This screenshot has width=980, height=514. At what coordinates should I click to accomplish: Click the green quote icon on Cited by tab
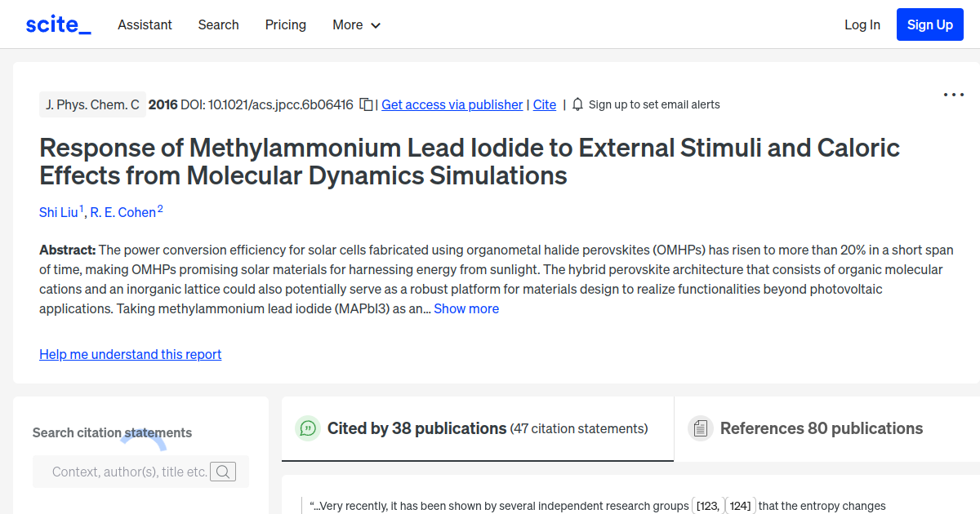click(x=308, y=428)
